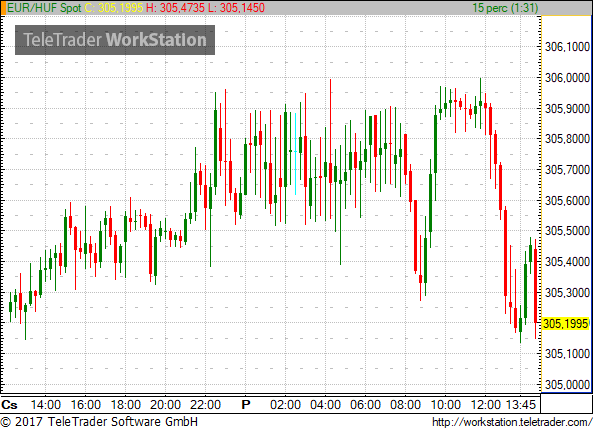The height and width of the screenshot is (431, 593).
Task: Click the EUR/HUF Spot title label
Action: [x=44, y=8]
